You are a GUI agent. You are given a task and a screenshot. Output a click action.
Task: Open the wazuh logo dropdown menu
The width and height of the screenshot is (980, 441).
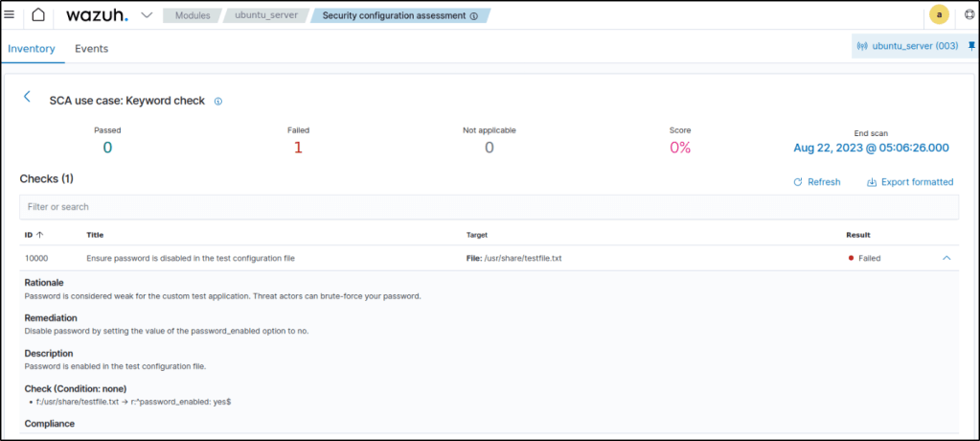click(x=146, y=15)
